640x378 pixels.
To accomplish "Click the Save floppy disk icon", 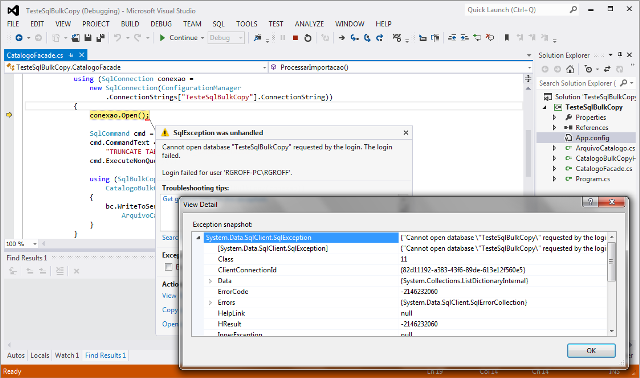I will point(88,38).
